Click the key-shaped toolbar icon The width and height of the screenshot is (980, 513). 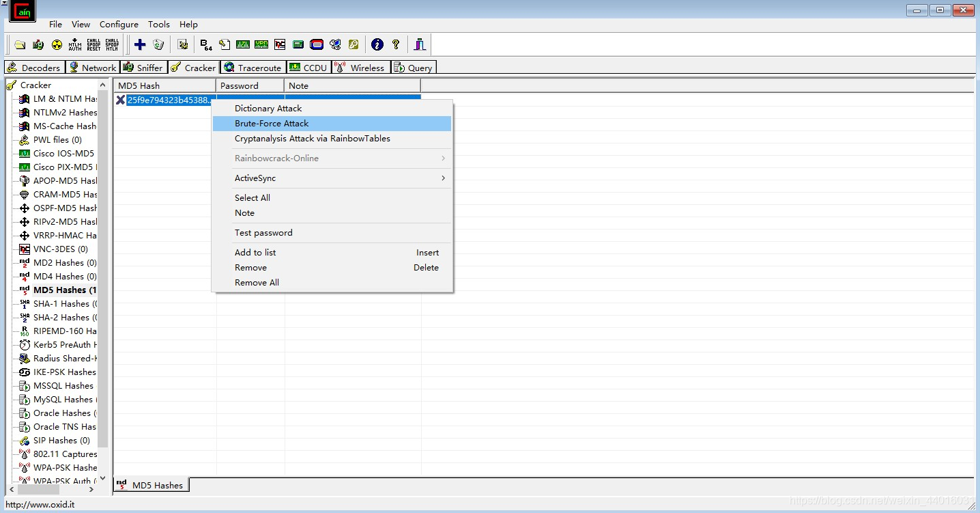tap(354, 45)
